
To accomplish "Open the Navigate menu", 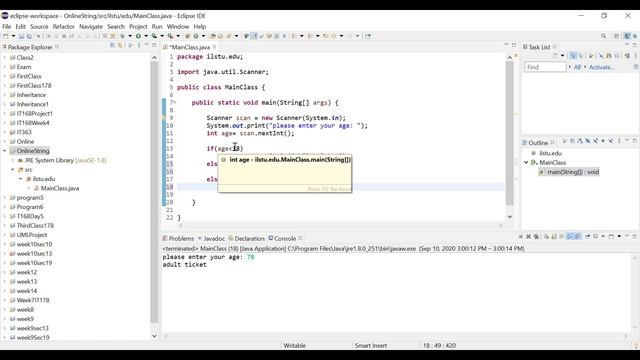I will (91, 26).
